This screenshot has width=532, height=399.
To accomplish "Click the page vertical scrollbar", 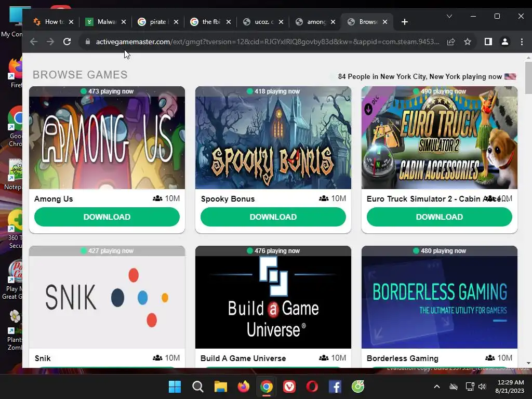I will tap(528, 78).
